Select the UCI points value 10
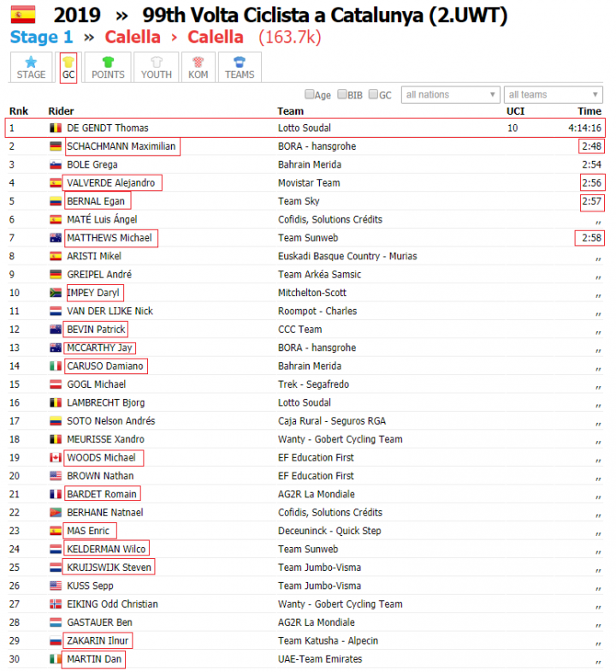 pos(512,128)
